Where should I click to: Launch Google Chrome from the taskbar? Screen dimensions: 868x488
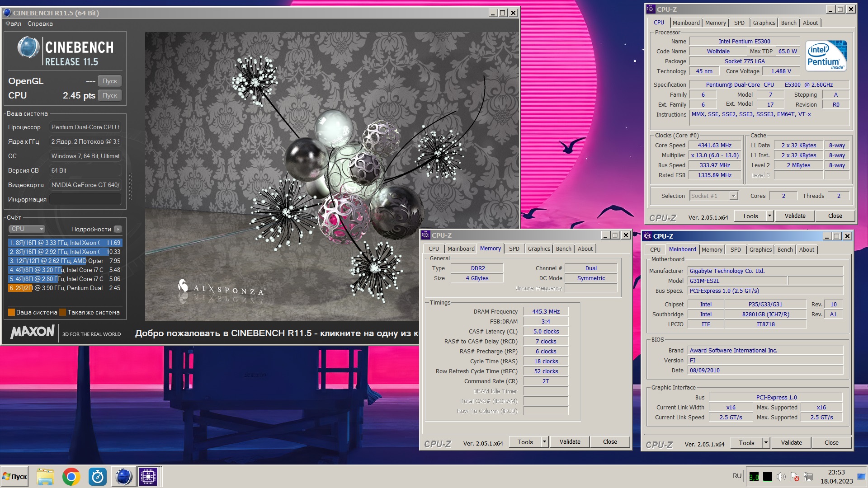coord(71,477)
